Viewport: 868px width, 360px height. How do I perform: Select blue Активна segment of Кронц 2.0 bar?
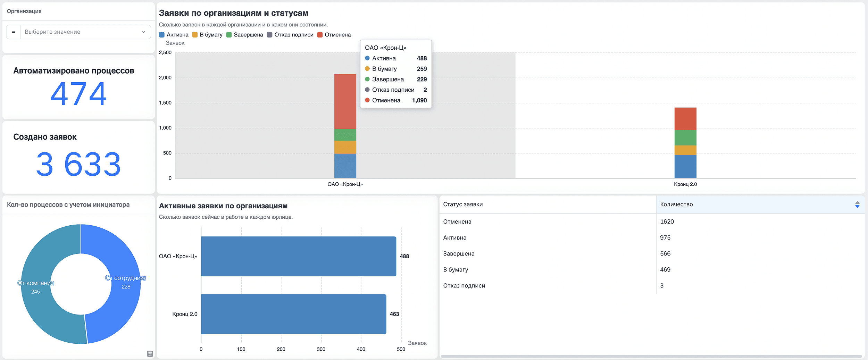(x=685, y=167)
